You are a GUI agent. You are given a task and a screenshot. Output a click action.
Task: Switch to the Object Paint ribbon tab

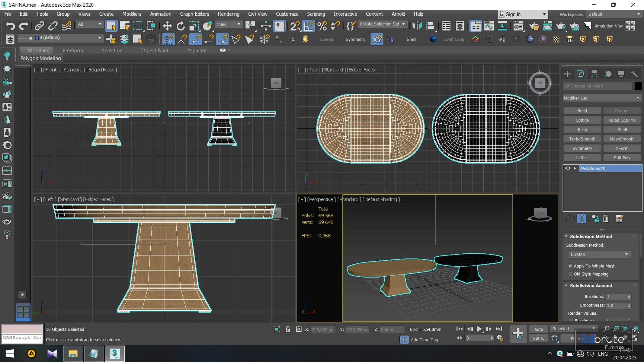point(155,51)
